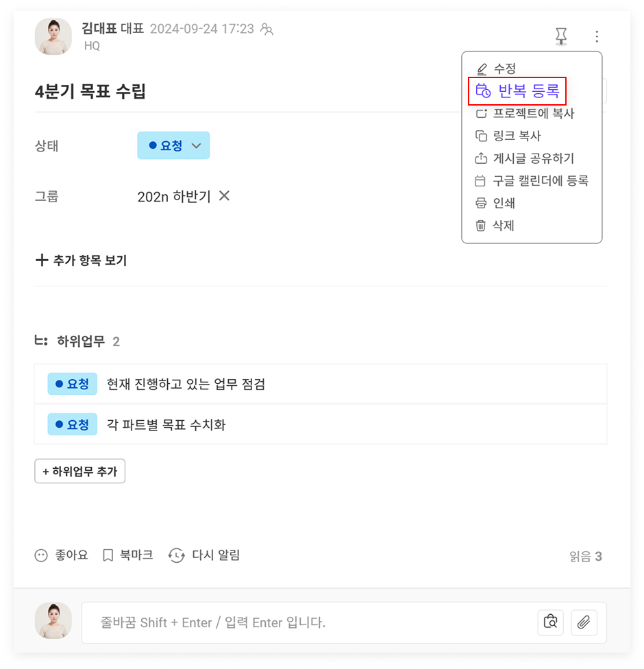Click the + 하위업무 추가 button

79,471
